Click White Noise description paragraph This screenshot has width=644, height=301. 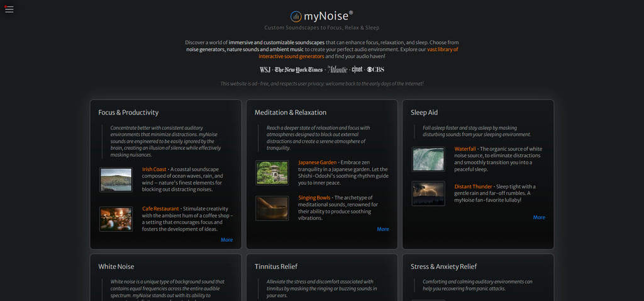pyautogui.click(x=167, y=289)
